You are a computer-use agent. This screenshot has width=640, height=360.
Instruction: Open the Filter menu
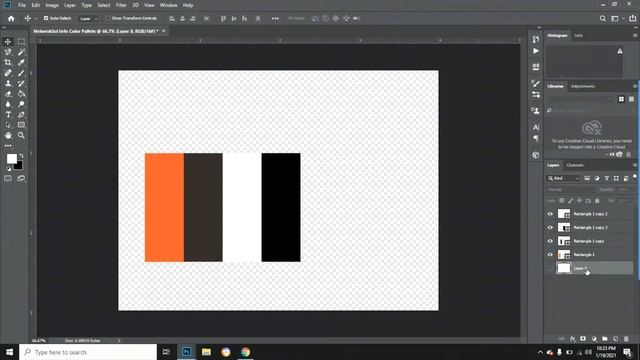pos(121,5)
